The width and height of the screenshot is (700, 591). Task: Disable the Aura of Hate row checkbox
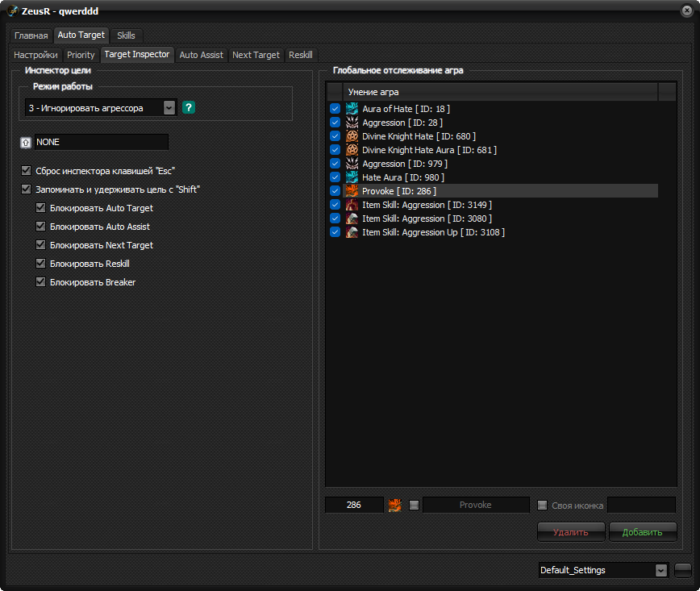(x=335, y=109)
